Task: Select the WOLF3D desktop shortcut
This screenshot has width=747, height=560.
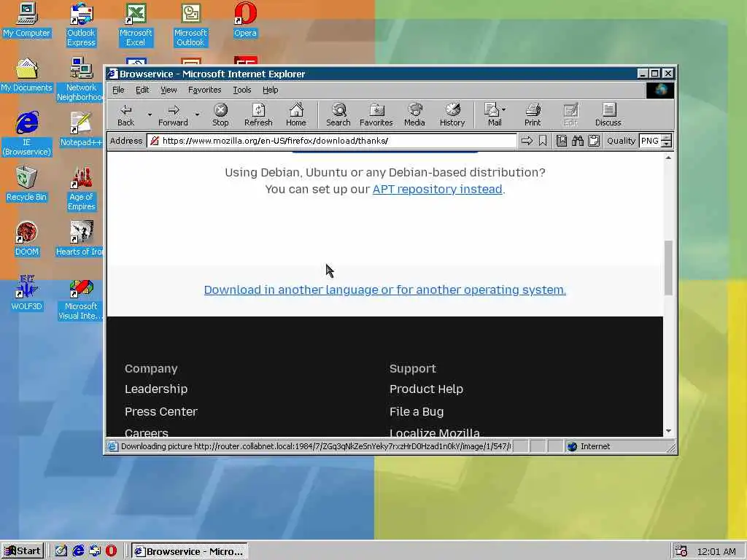Action: 26,293
